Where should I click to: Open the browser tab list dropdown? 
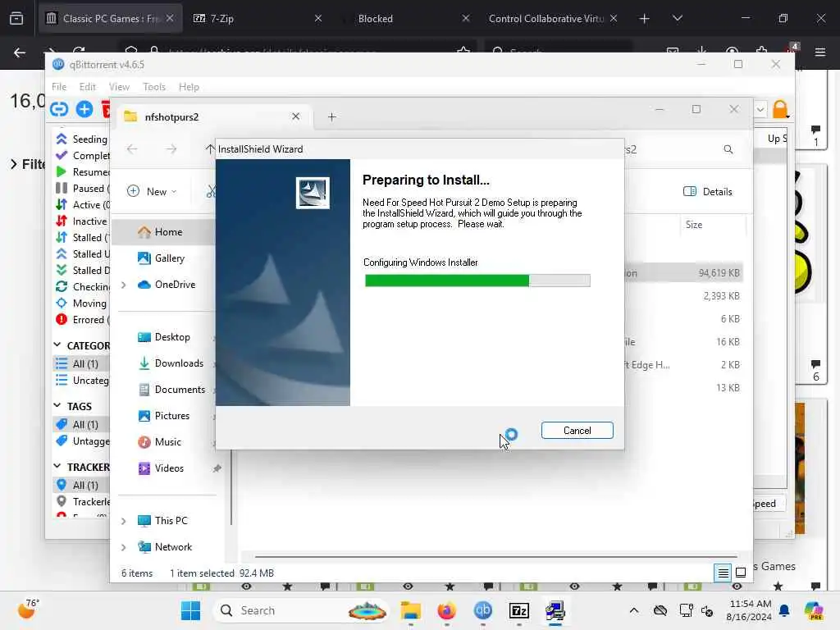[x=678, y=19]
